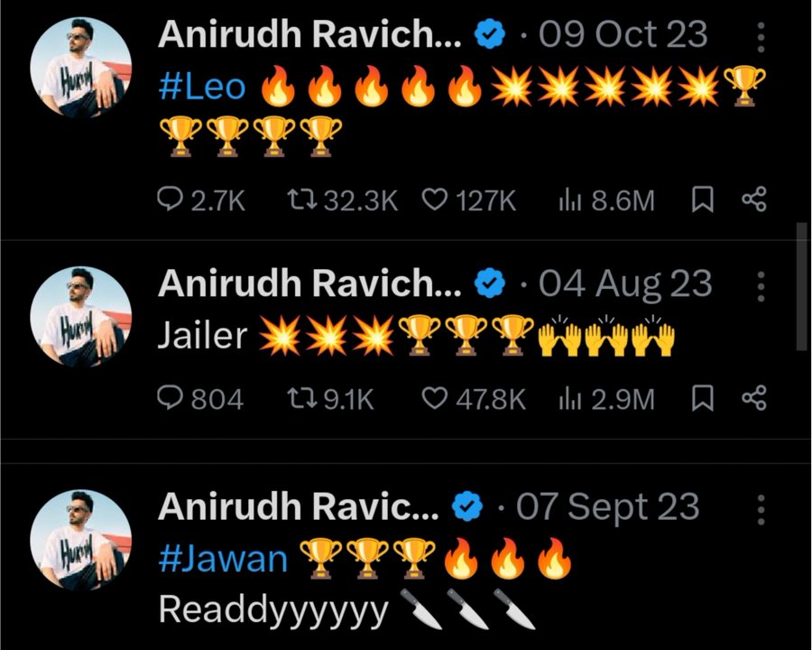
Task: Share the Jailer tweet
Action: [754, 398]
